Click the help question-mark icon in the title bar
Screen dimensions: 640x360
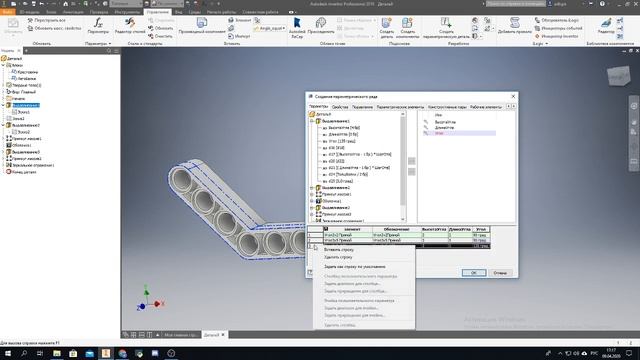[602, 4]
